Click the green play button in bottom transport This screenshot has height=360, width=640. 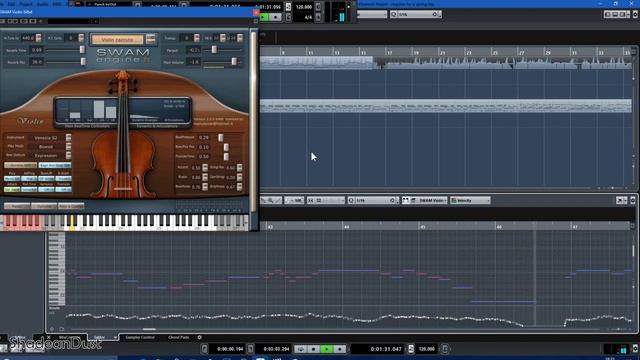(x=327, y=349)
